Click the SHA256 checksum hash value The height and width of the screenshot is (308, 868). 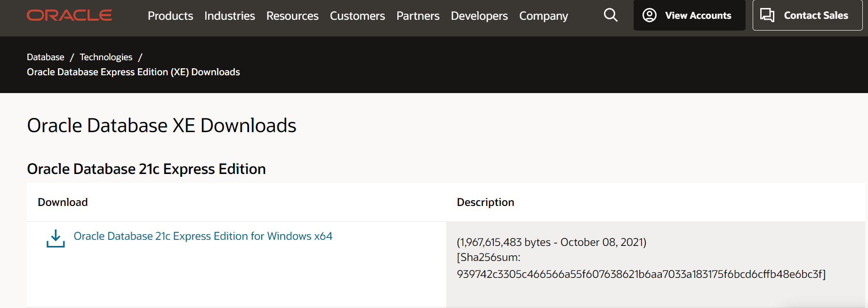click(641, 274)
